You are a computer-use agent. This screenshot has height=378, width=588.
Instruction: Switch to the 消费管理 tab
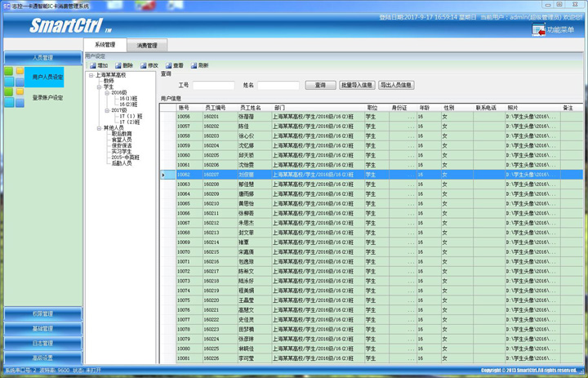pyautogui.click(x=147, y=46)
